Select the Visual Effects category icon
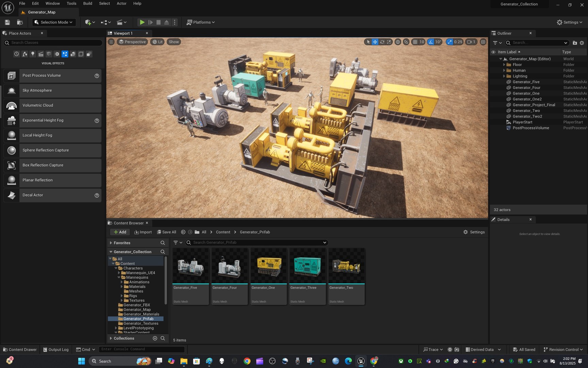Viewport: 588px width, 368px height. (65, 54)
